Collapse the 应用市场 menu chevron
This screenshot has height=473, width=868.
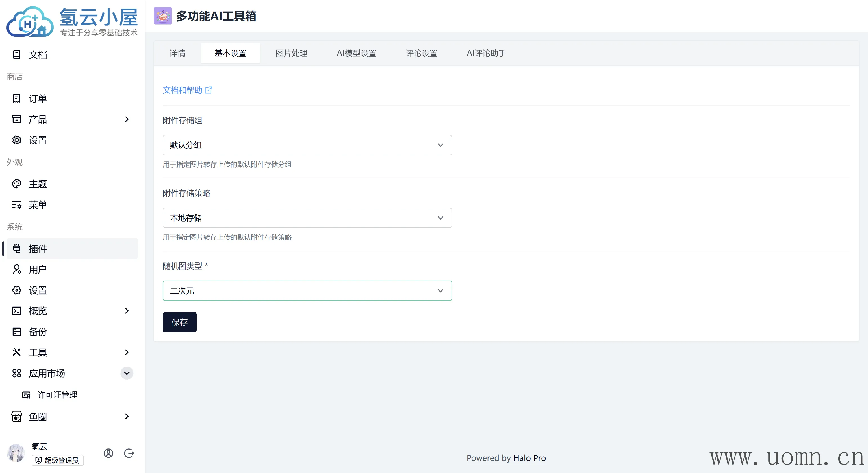[x=127, y=373]
